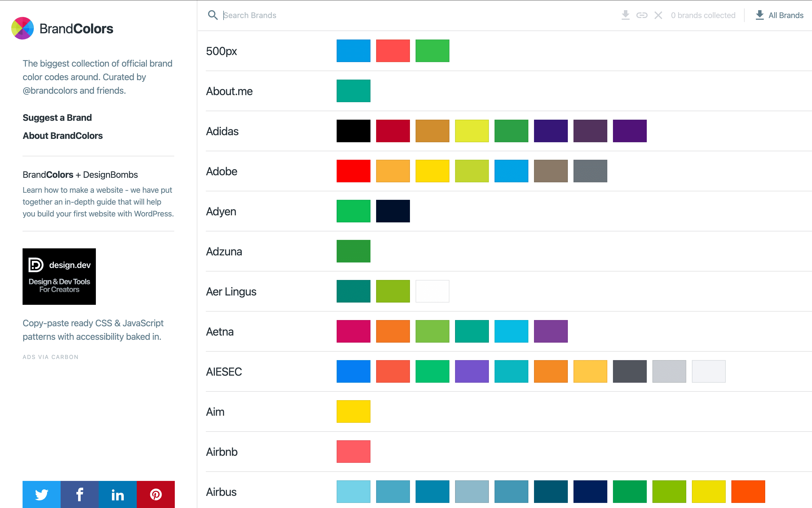The image size is (812, 508).
Task: Copy the green Adzuna swatch
Action: pos(353,251)
